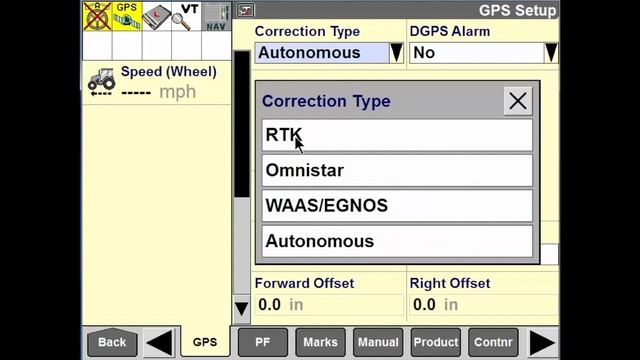Go Back with the Back button

pyautogui.click(x=112, y=342)
